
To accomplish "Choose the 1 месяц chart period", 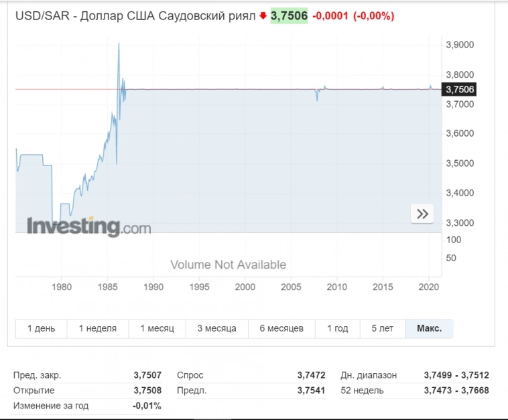I will (x=157, y=328).
